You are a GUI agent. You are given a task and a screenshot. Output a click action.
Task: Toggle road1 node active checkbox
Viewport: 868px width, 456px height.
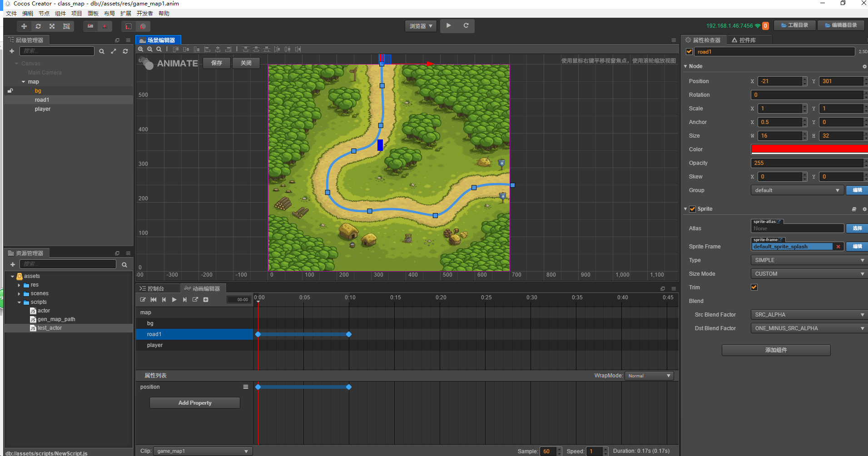tap(689, 52)
